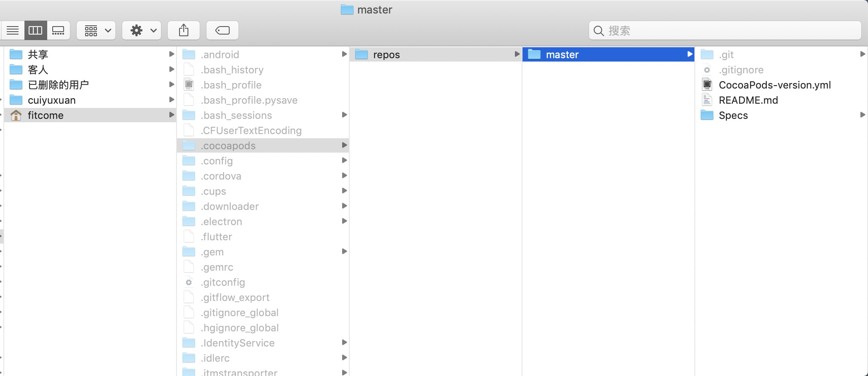Screen dimensions: 868x376
Task: Switch to list view mode
Action: [13, 30]
